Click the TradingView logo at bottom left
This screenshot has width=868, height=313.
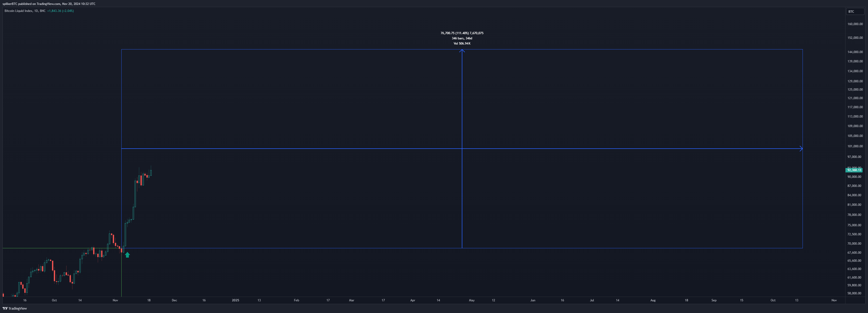point(15,308)
